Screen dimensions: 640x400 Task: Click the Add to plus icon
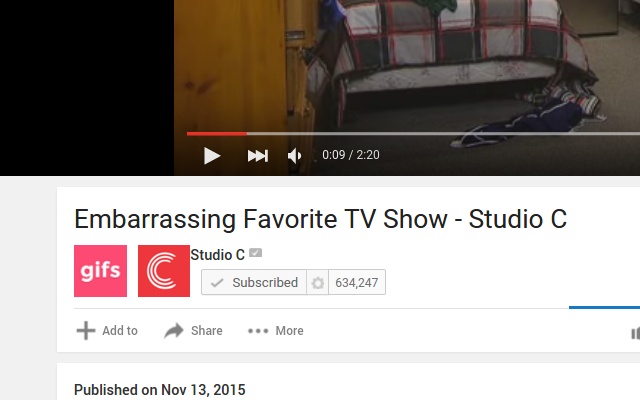[86, 331]
